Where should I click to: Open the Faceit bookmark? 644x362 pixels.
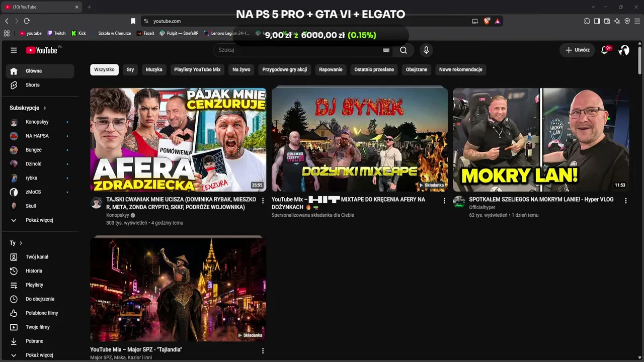tap(145, 33)
